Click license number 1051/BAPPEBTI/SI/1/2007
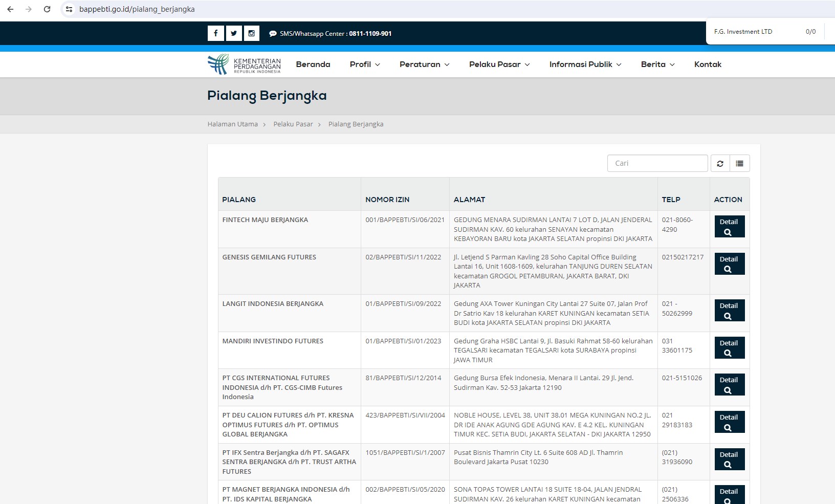Screen dimensions: 835x504 pos(405,453)
